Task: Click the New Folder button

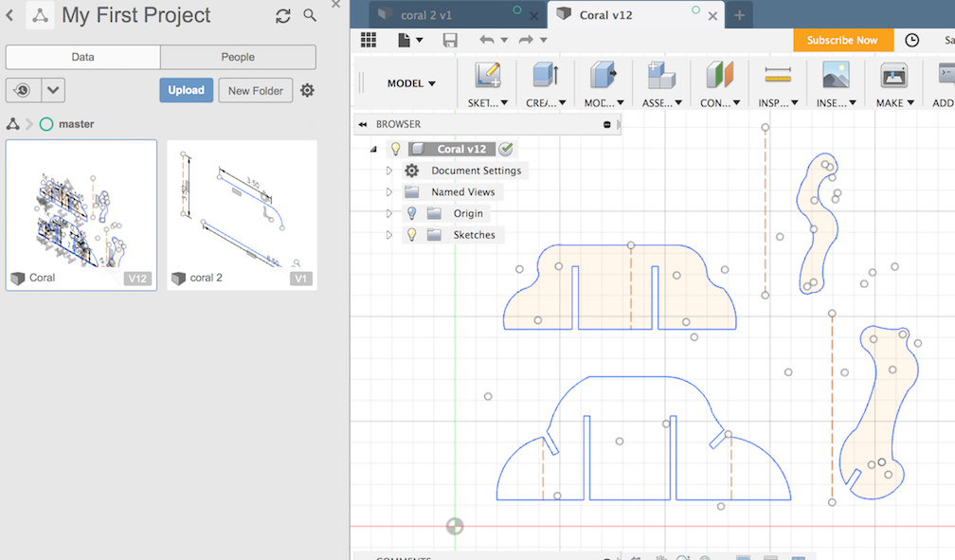Action: point(256,90)
